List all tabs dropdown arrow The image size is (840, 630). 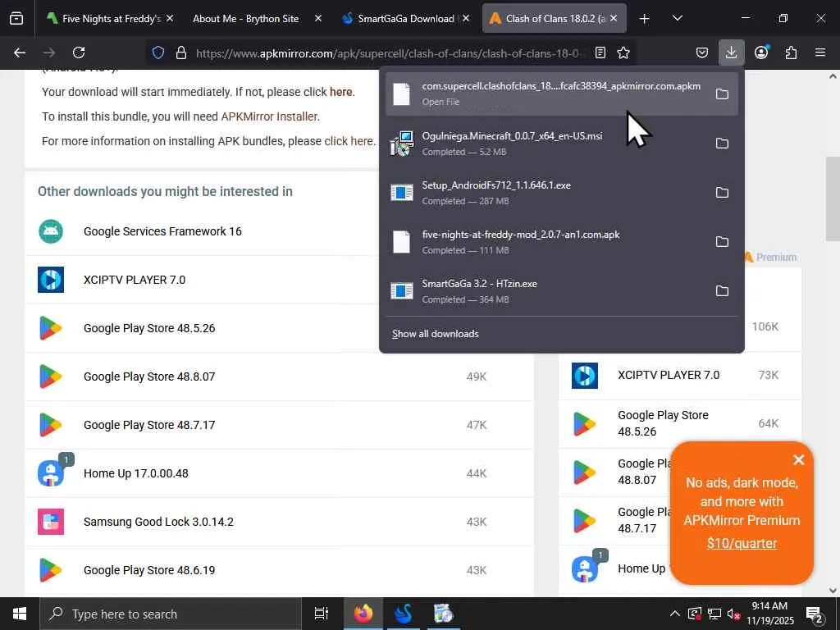pos(677,18)
